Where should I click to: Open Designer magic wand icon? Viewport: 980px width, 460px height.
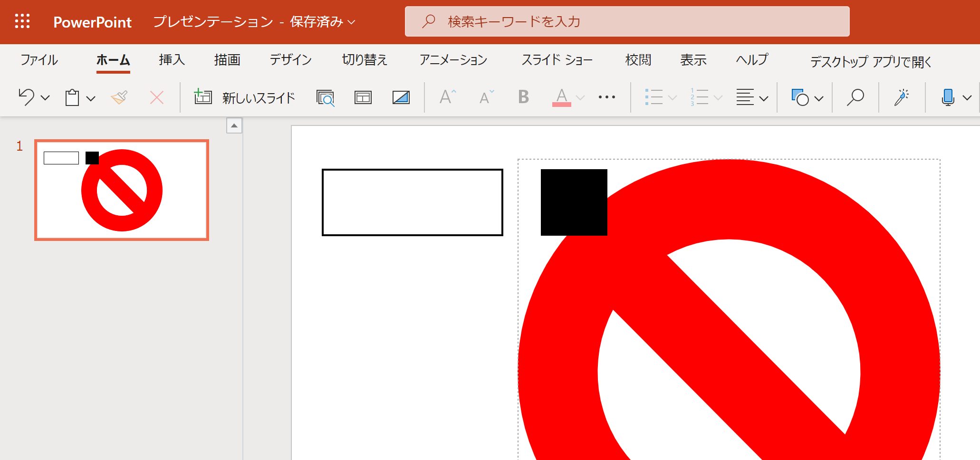(902, 97)
